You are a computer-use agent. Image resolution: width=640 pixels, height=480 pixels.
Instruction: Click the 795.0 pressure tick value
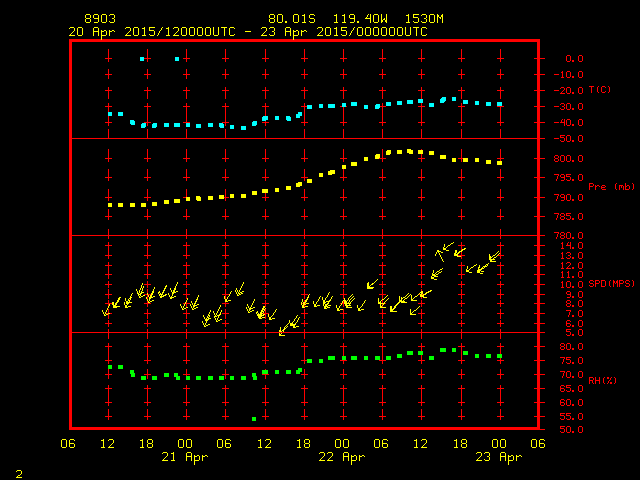click(569, 178)
